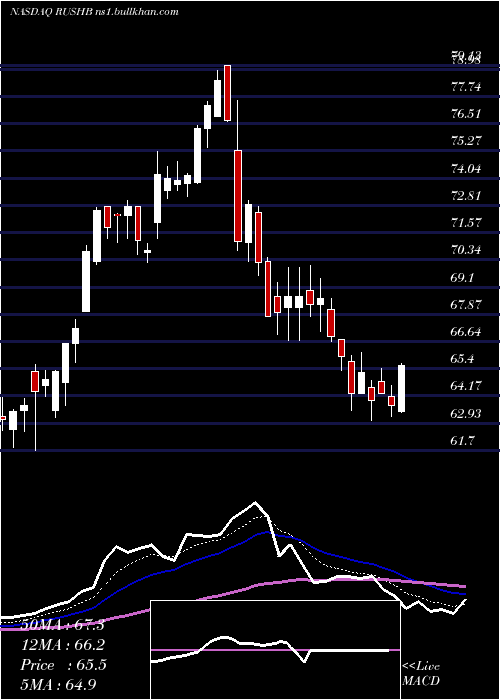Click the Live MACD label
This screenshot has width=500, height=700.
(421, 674)
